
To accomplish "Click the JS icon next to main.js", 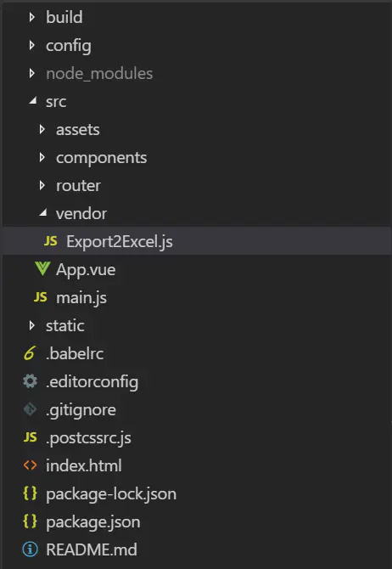I will pos(40,297).
